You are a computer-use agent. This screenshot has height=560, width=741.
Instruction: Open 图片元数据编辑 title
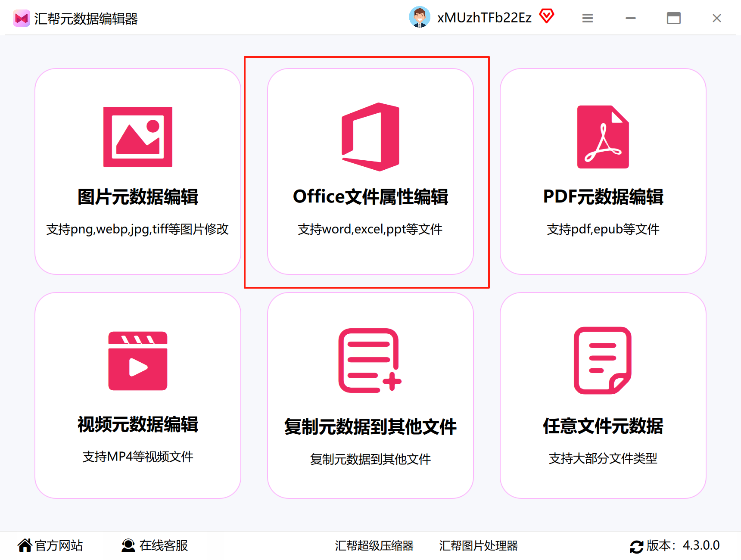point(138,197)
